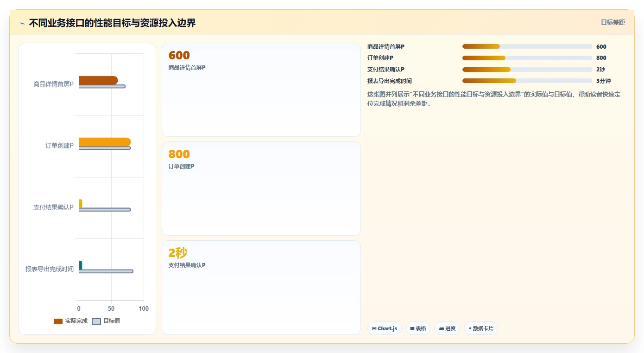Viewport: 644px width, 353px height.
Task: Click the 2秒 value in the progress list
Action: (600, 70)
